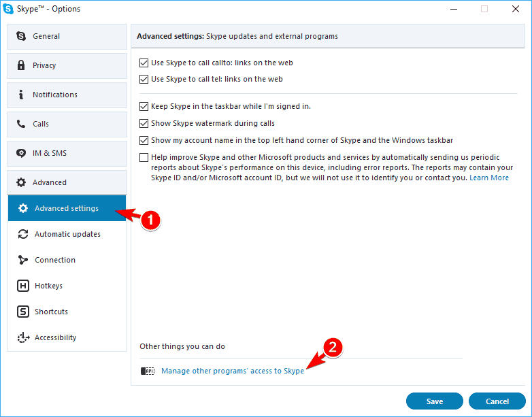Click the chat bubble icon for IM & SMS
Screen dimensions: 532x417
click(21, 153)
